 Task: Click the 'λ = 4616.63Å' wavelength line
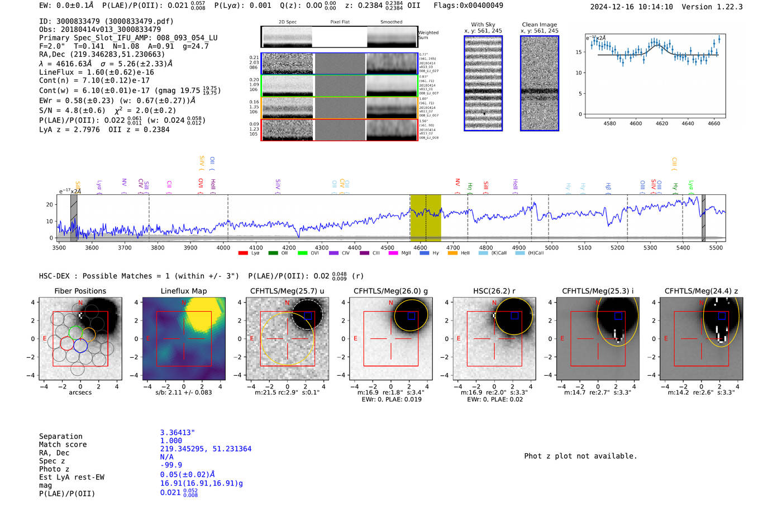coord(66,64)
